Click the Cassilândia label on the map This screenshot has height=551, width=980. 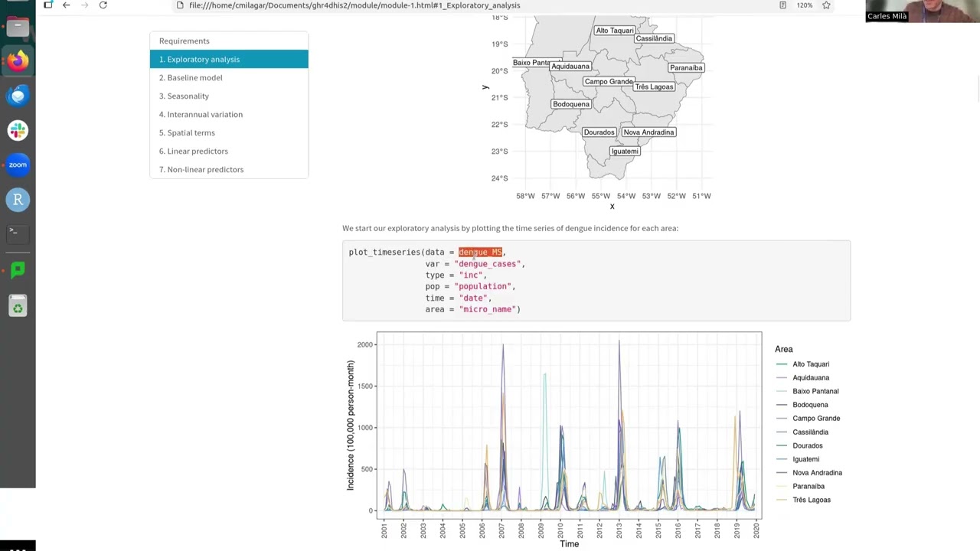click(654, 38)
